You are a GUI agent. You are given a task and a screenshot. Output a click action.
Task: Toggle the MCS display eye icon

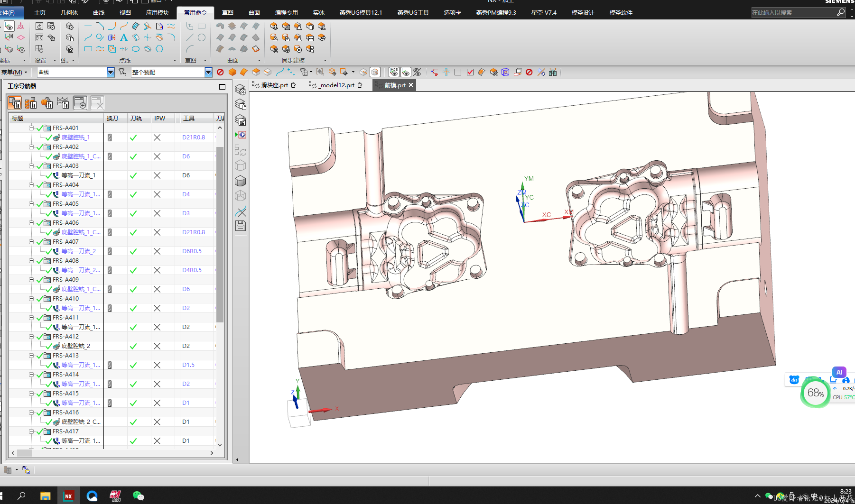point(394,72)
